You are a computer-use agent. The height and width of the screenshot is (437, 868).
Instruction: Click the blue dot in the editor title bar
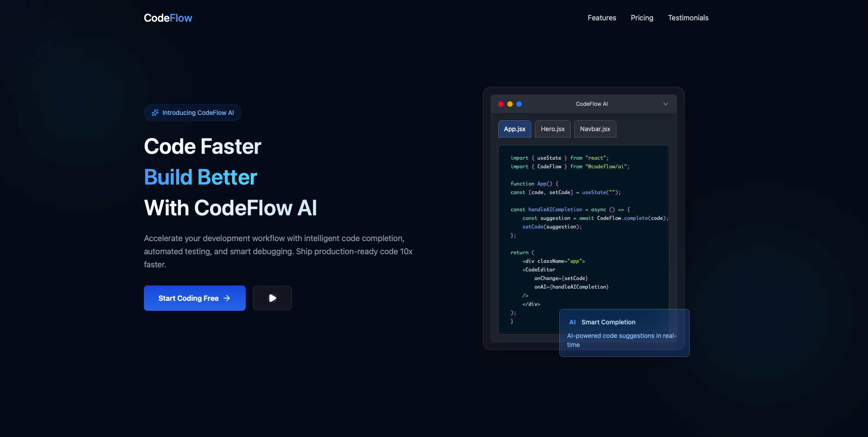[x=519, y=104]
